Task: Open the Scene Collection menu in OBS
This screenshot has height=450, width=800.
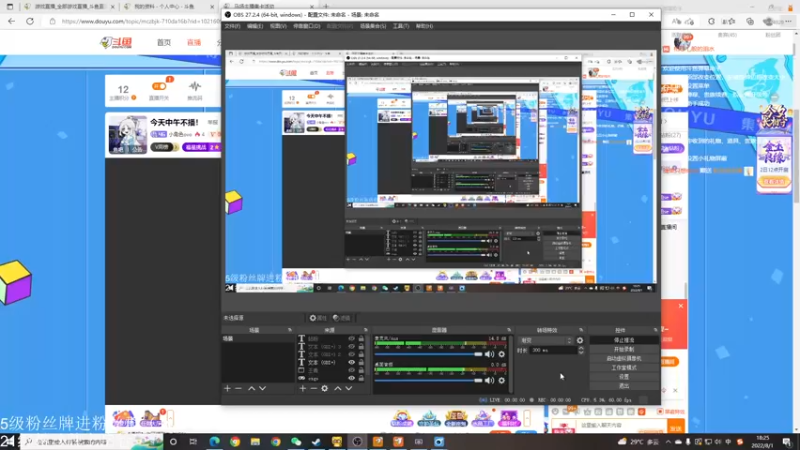Action: tap(373, 26)
